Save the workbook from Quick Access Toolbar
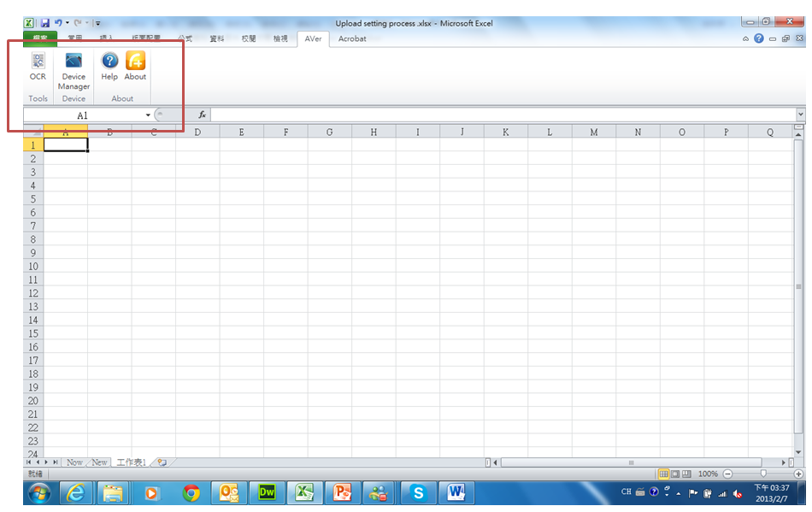Viewport: 812px width, 512px height. (45, 23)
